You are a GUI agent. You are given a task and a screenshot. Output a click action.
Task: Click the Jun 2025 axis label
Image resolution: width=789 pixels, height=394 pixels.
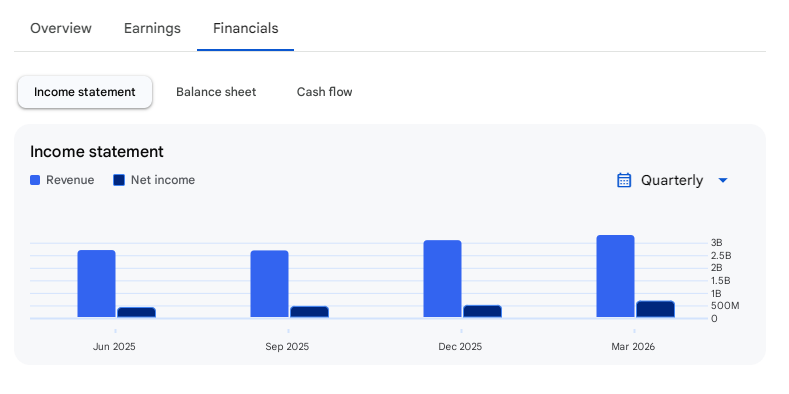tap(114, 347)
